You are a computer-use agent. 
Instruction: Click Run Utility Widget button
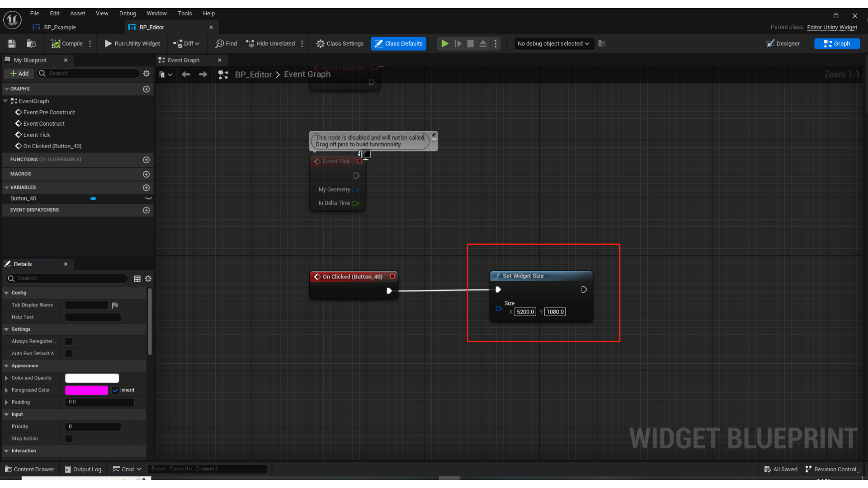[132, 43]
